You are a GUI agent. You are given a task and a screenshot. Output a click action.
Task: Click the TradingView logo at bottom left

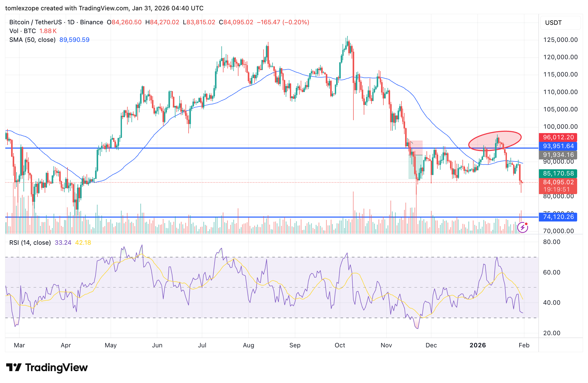pos(47,367)
